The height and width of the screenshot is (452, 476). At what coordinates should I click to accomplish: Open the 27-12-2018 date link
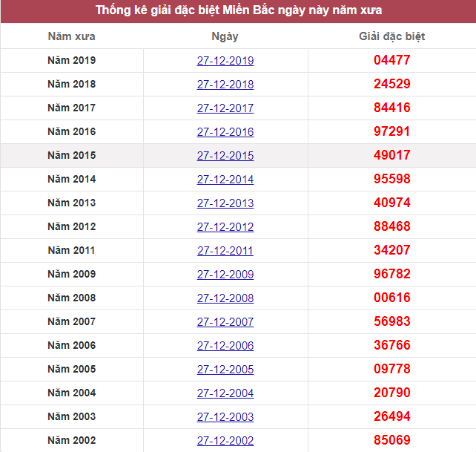[225, 85]
